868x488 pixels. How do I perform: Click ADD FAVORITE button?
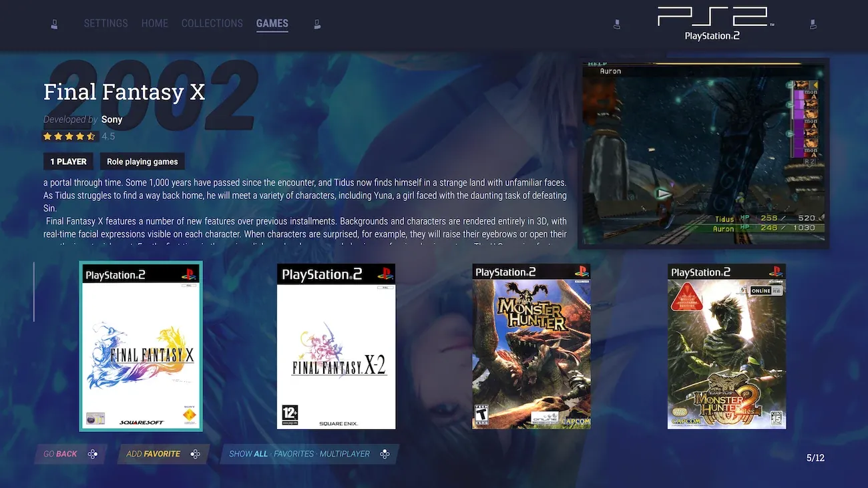[163, 454]
